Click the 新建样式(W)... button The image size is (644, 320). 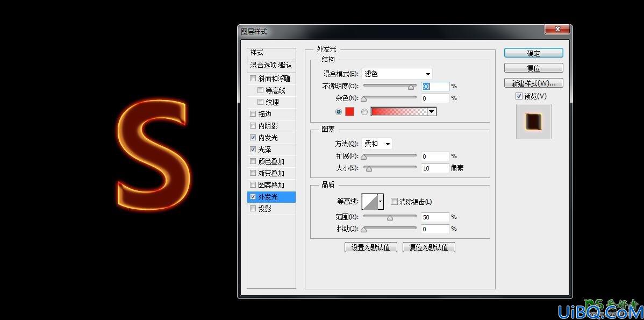pyautogui.click(x=533, y=83)
